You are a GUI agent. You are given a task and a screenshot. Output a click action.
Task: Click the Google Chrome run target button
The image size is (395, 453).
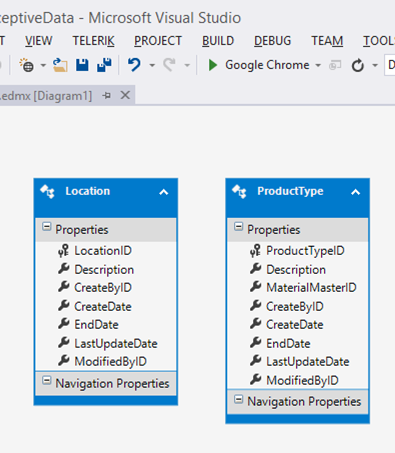click(267, 65)
